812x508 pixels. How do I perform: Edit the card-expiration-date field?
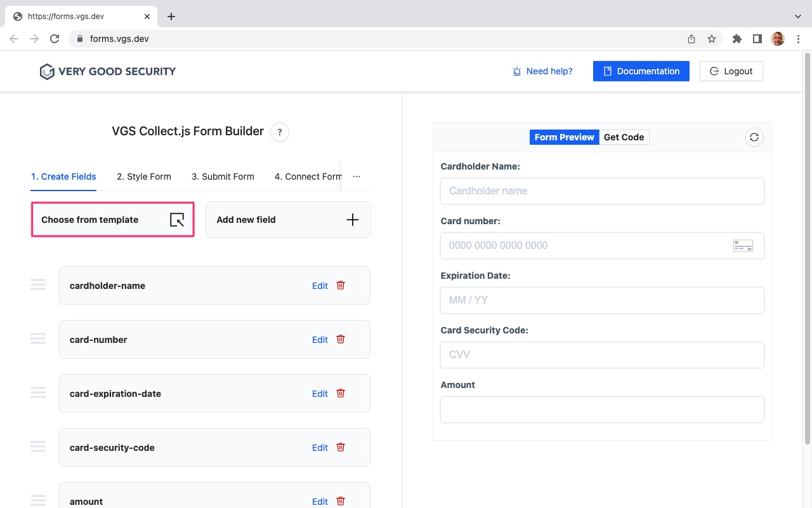[320, 394]
